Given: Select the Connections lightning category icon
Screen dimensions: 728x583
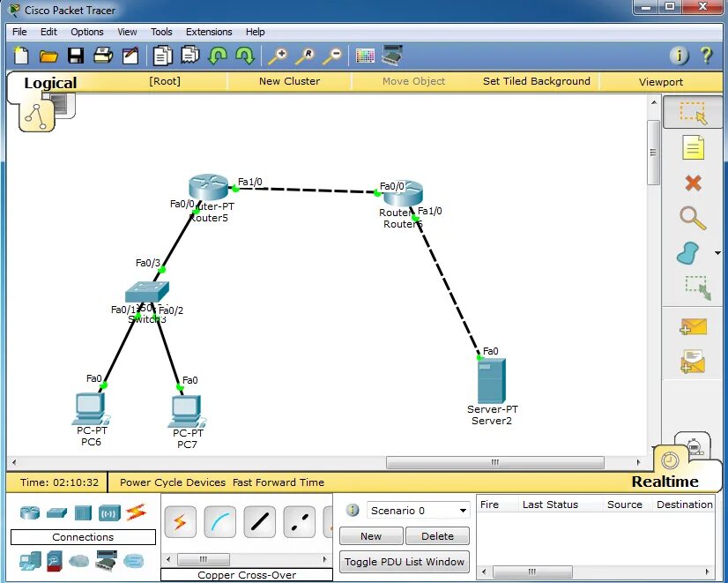Looking at the screenshot, I should click(x=136, y=512).
